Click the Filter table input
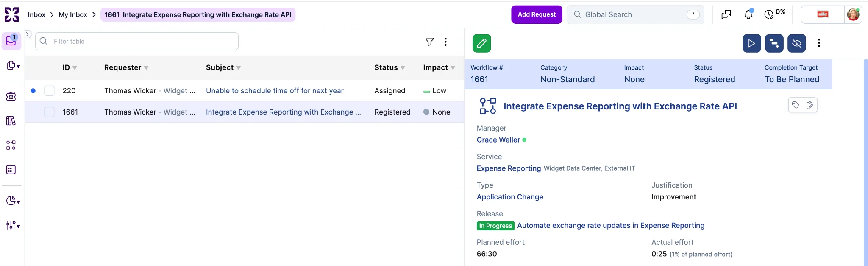Image resolution: width=868 pixels, height=266 pixels. click(137, 41)
